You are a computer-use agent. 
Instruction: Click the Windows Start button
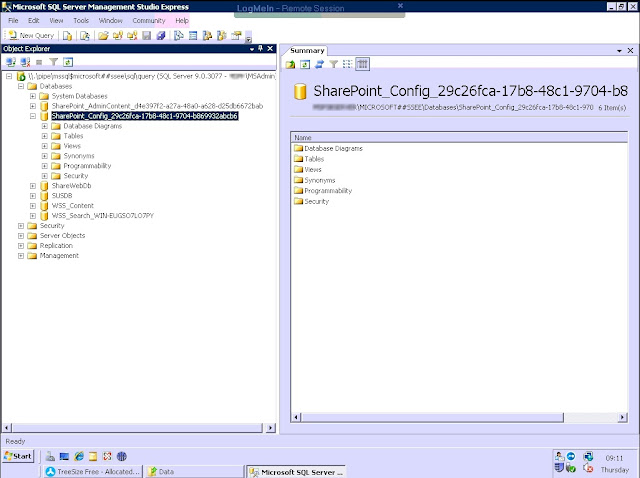[x=18, y=456]
